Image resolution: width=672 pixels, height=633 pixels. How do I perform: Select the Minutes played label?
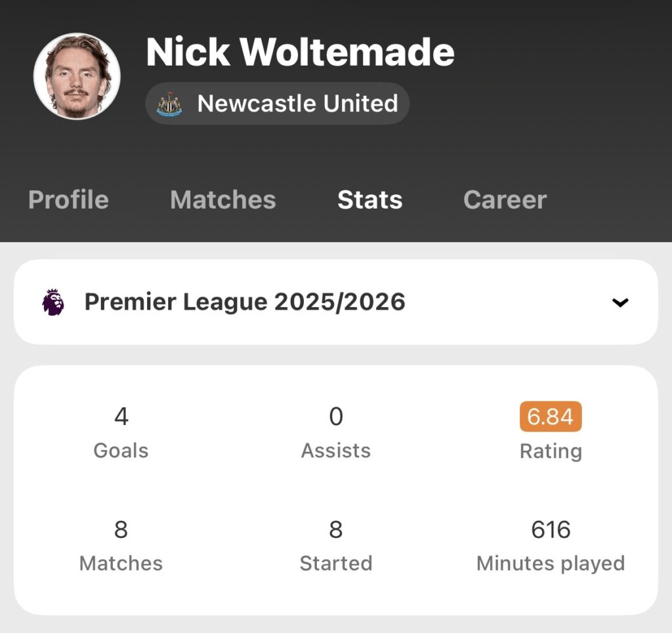tap(551, 563)
